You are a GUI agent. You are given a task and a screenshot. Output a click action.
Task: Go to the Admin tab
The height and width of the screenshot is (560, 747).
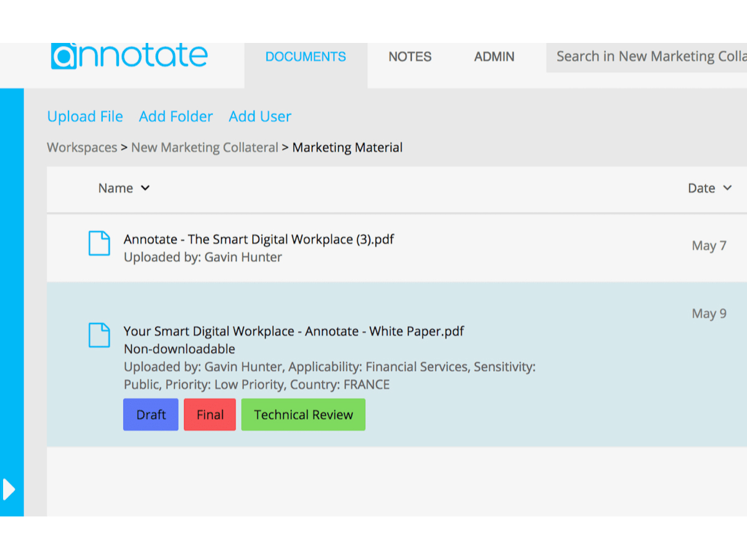tap(494, 57)
